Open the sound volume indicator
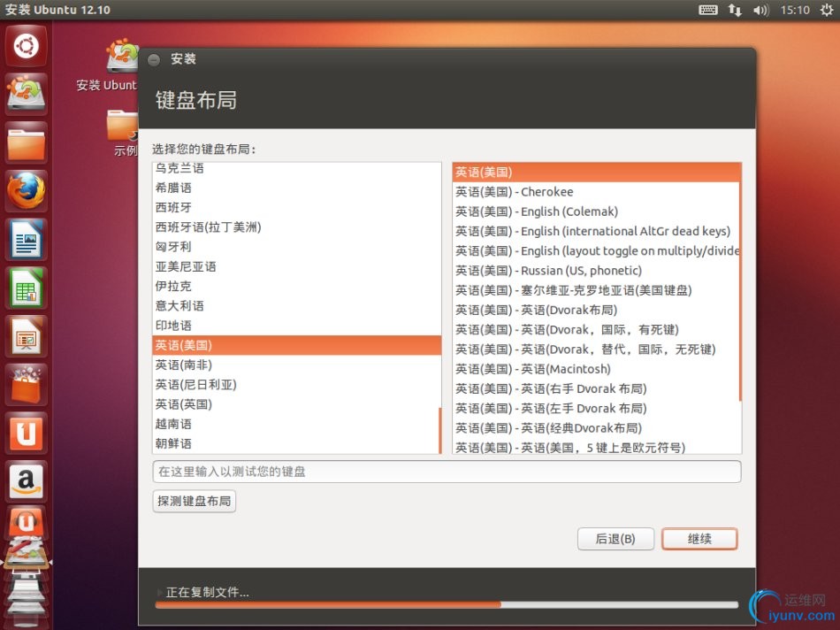The image size is (840, 630). [760, 10]
